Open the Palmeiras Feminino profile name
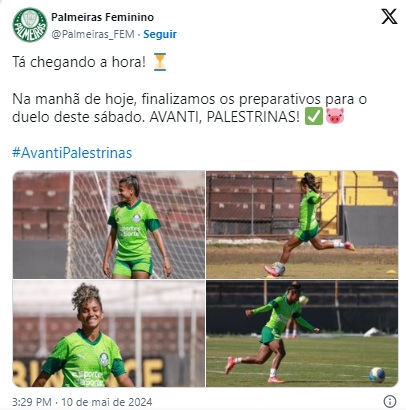Screen dimensions: 406x410 (x=102, y=17)
